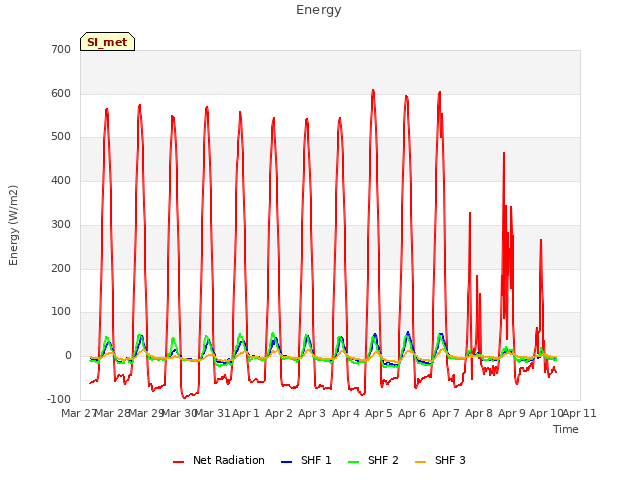
Task: Click the 100 y-axis tick label
Action: (61, 312)
